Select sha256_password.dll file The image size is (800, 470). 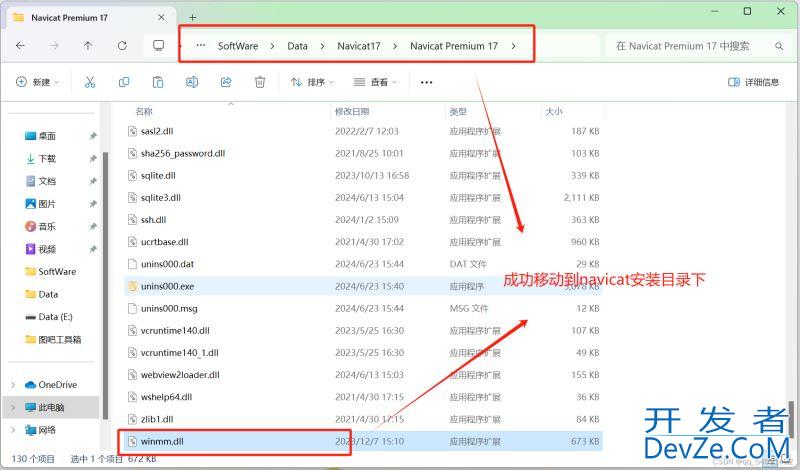click(183, 153)
